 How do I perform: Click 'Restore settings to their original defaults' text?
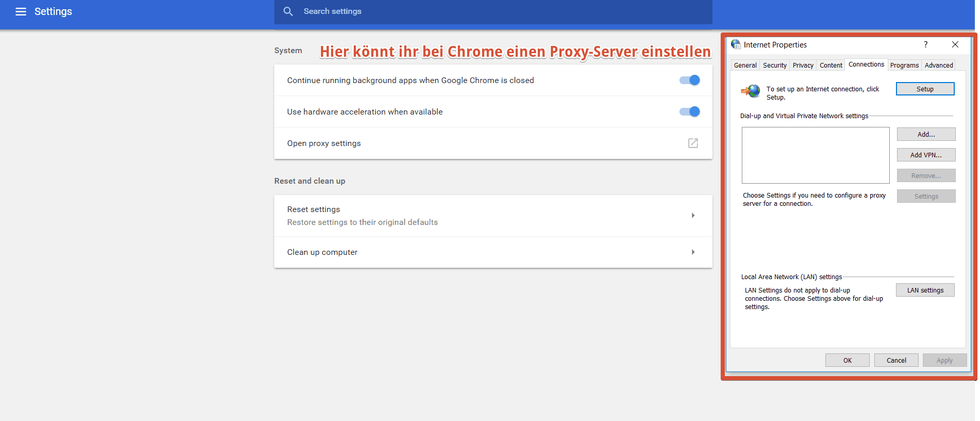(362, 222)
